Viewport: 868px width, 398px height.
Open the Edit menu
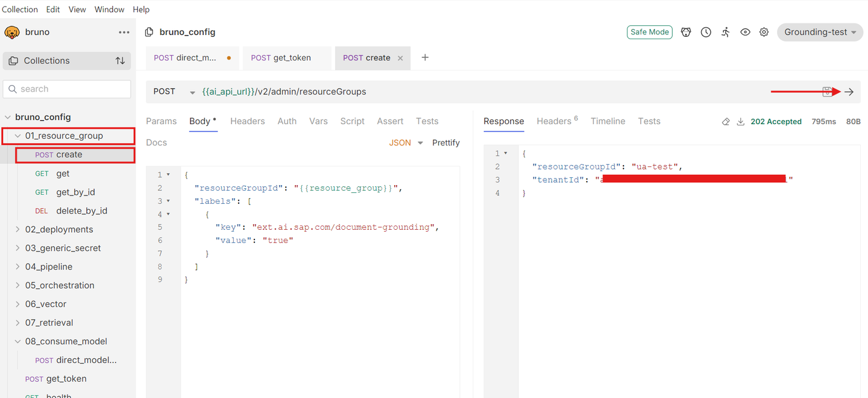click(53, 10)
